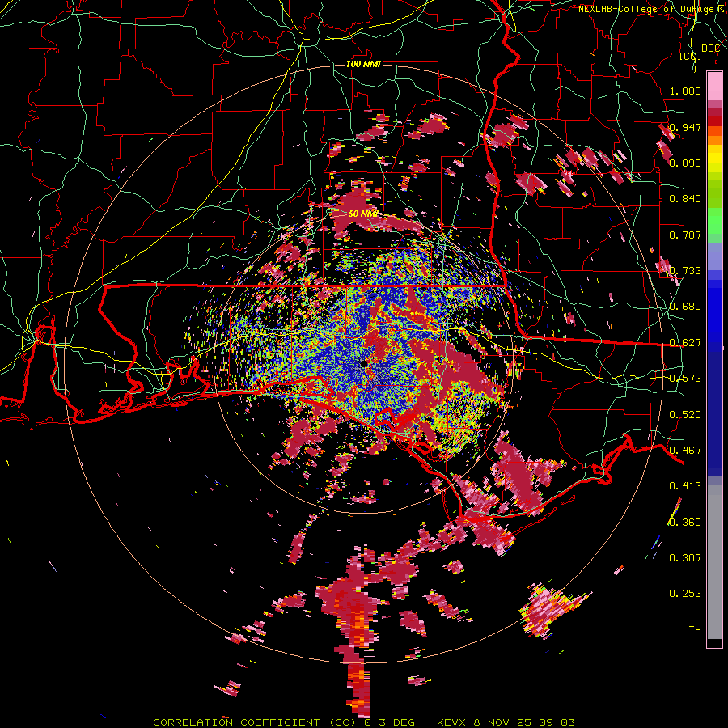Click the 0.947 scale value
The image size is (728, 728).
click(685, 127)
